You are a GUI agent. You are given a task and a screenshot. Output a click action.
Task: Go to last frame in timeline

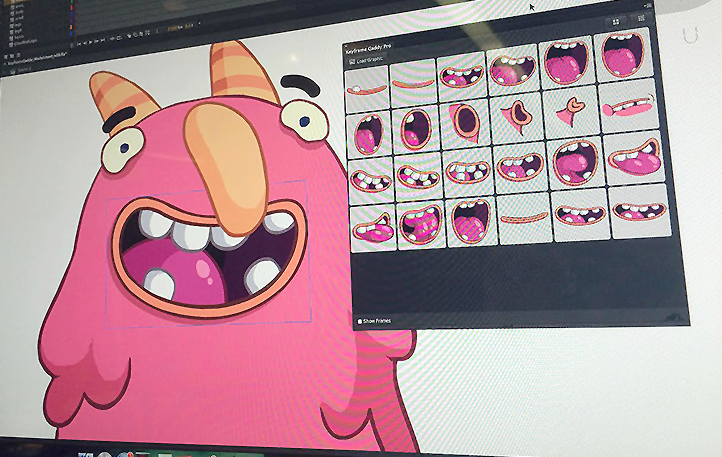tap(103, 40)
